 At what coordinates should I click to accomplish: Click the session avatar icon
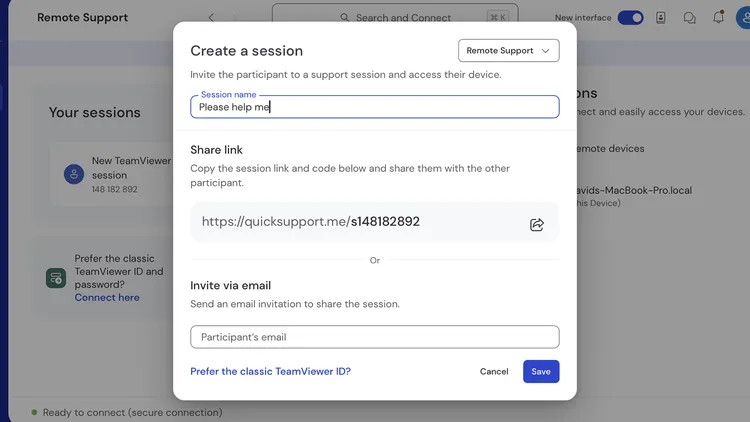tap(74, 174)
